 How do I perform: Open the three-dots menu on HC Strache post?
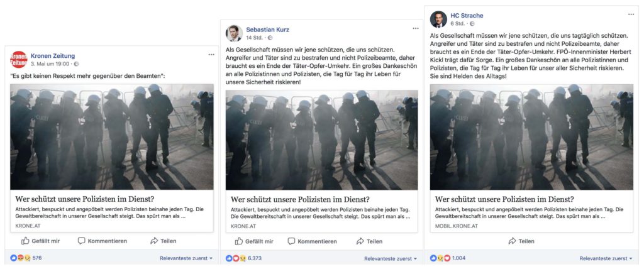(631, 14)
